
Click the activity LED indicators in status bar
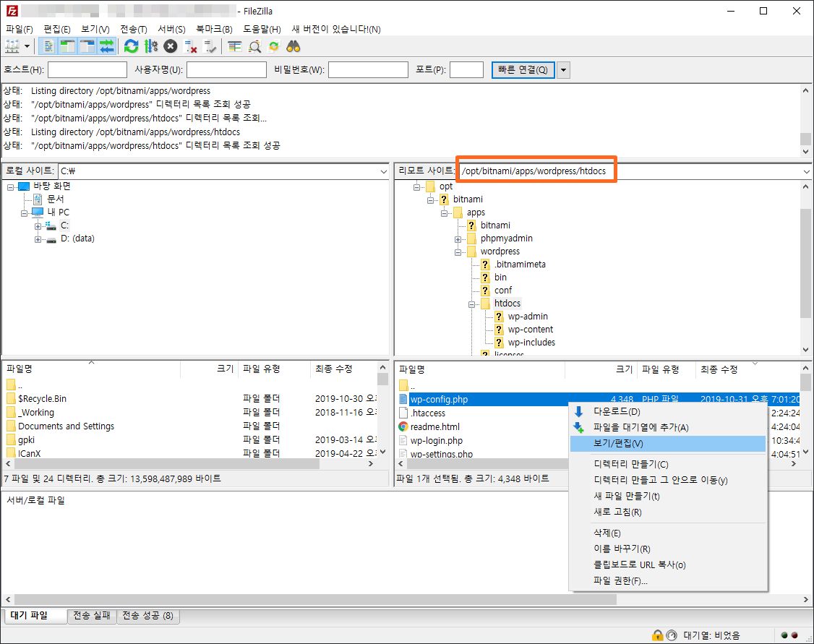789,635
